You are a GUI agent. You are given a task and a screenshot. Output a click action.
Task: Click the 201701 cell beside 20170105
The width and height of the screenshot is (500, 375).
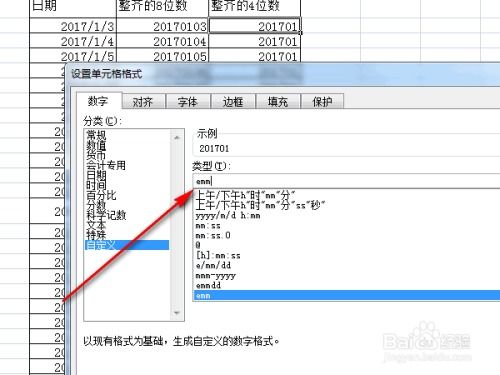(255, 56)
